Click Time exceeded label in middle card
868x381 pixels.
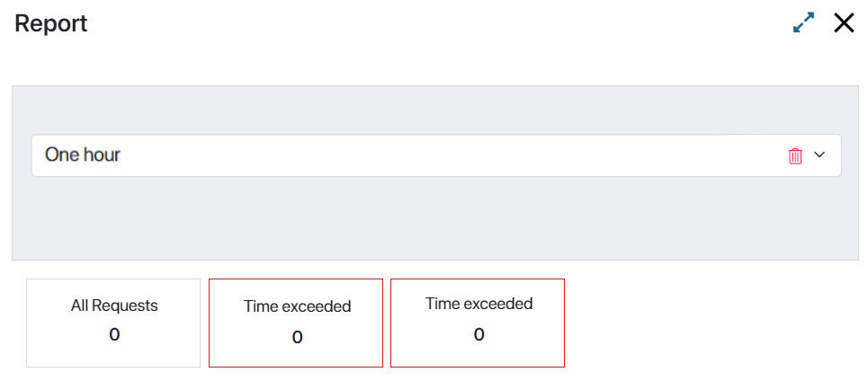(297, 306)
